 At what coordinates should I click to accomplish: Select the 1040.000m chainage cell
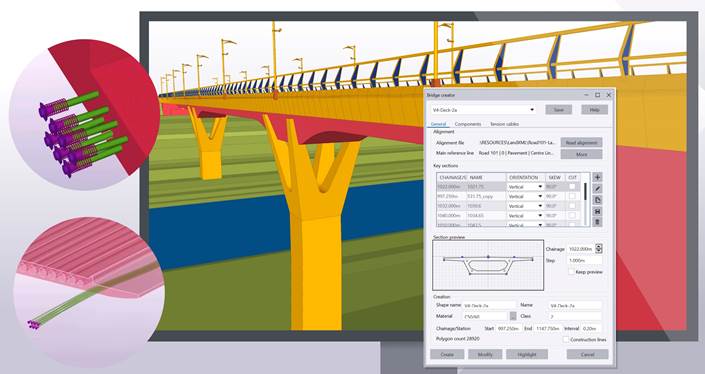[451, 215]
